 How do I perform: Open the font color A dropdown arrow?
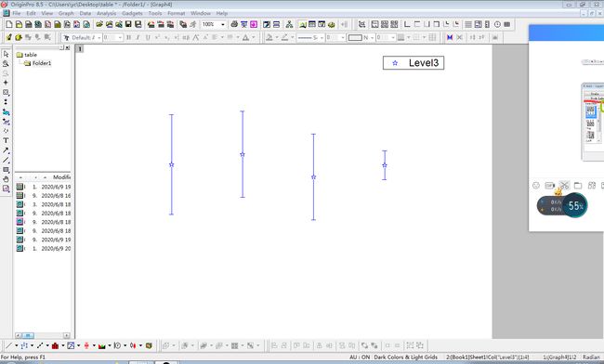(253, 37)
